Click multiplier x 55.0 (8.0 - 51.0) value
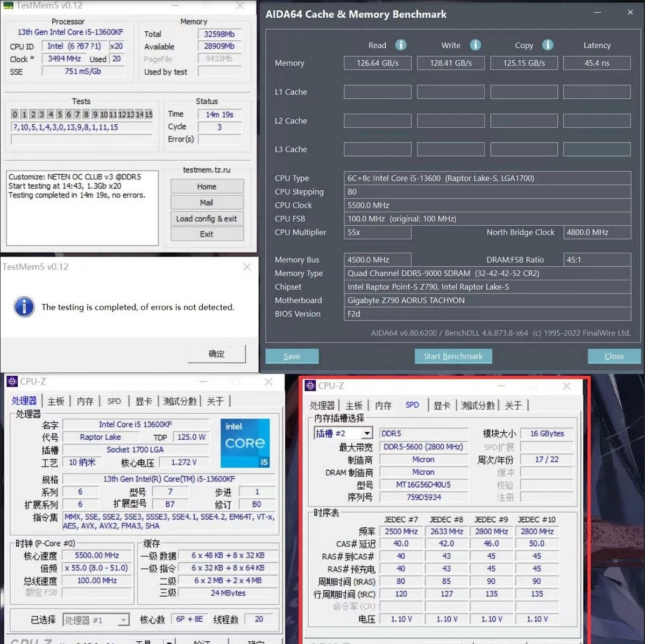Image resolution: width=645 pixels, height=644 pixels. (97, 568)
